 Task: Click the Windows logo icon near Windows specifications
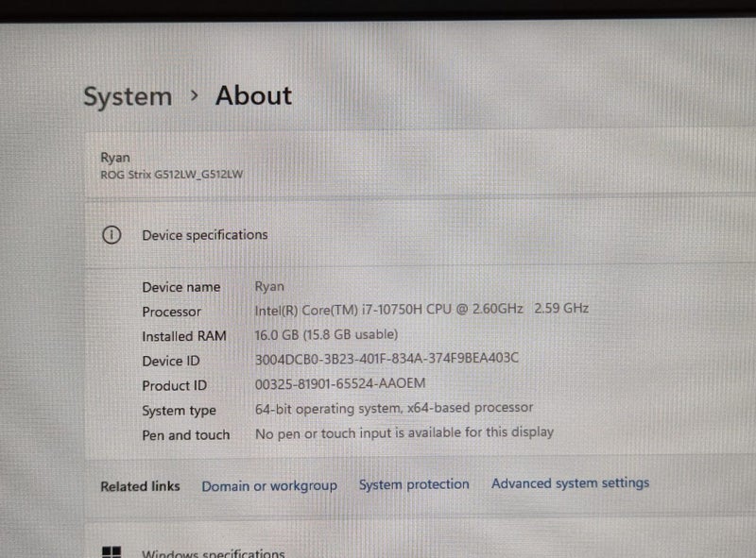click(112, 551)
